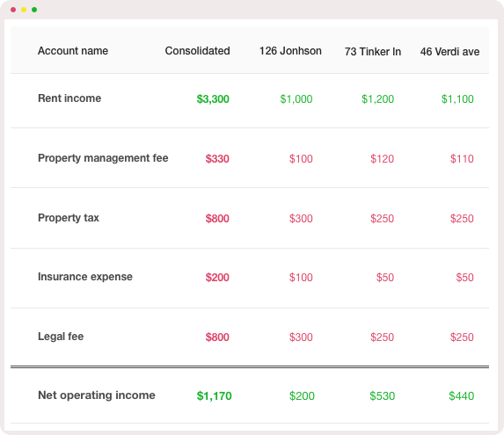The image size is (504, 435).
Task: Select the Insurance expense row label
Action: tap(85, 277)
